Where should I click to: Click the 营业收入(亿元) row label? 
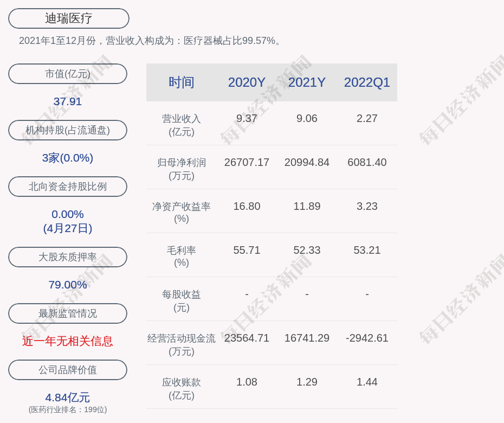click(x=182, y=125)
